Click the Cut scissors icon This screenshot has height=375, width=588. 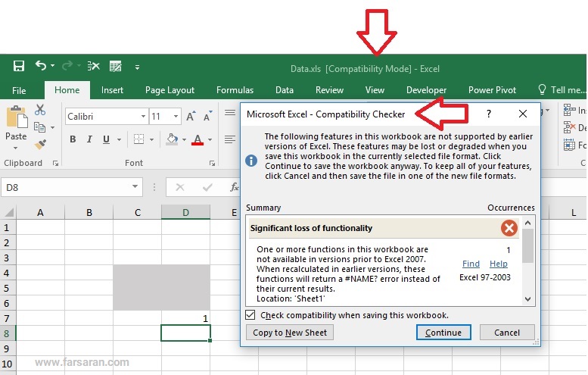pos(40,110)
